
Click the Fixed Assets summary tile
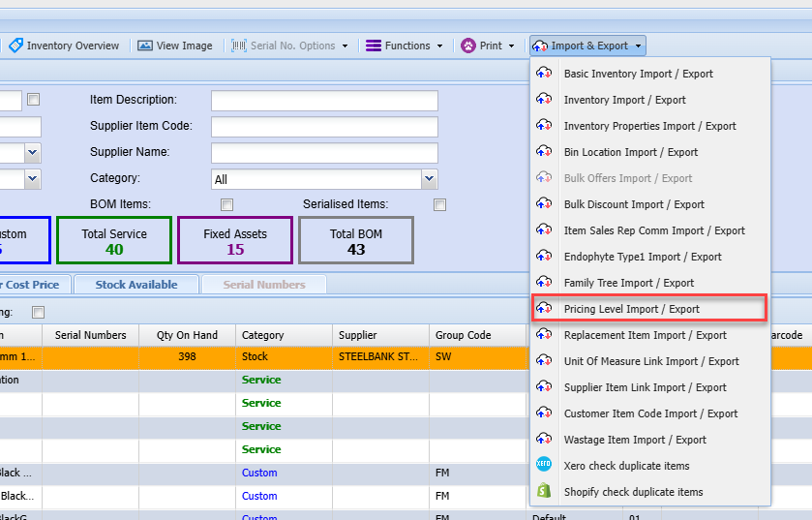235,240
